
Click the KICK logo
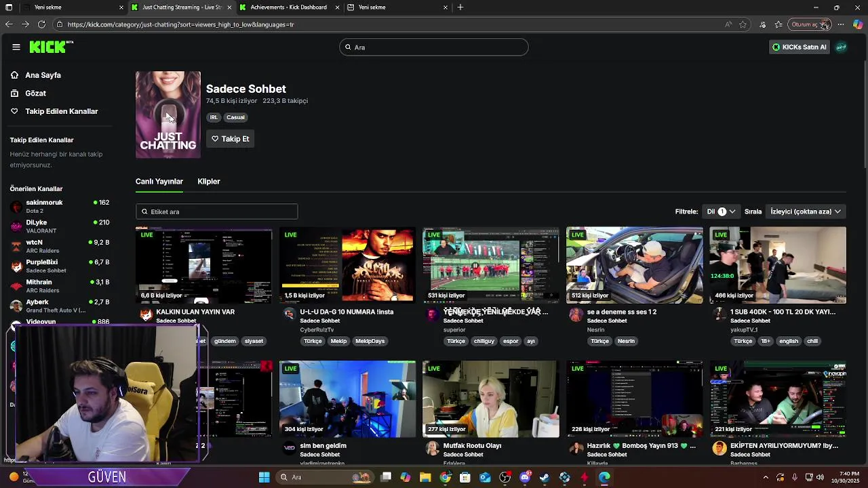[x=51, y=47]
